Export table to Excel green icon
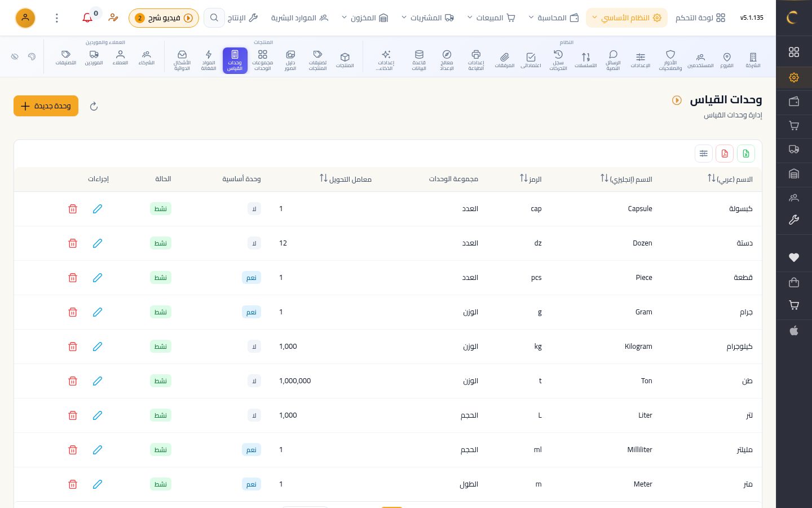 [x=746, y=154]
